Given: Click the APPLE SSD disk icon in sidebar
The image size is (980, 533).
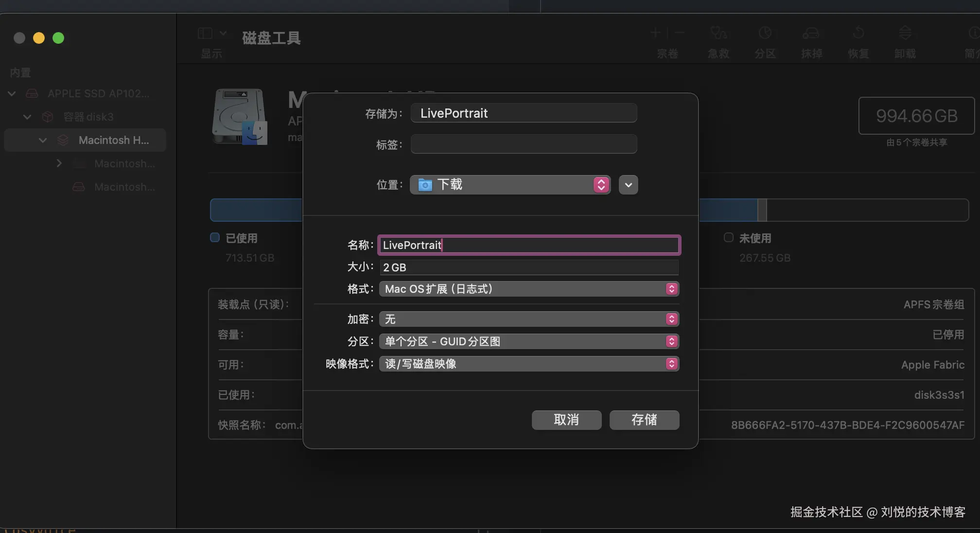Looking at the screenshot, I should (32, 93).
